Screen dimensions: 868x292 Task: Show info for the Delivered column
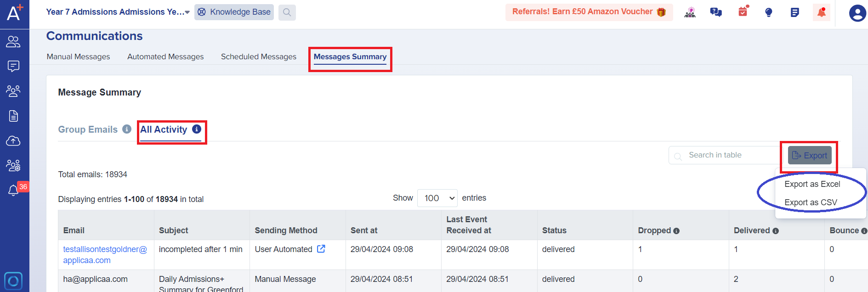776,231
